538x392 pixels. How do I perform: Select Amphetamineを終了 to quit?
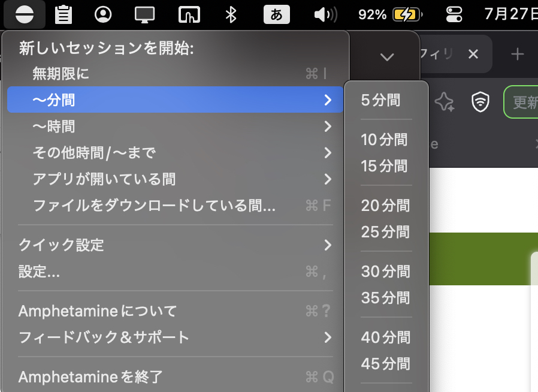tap(175, 377)
